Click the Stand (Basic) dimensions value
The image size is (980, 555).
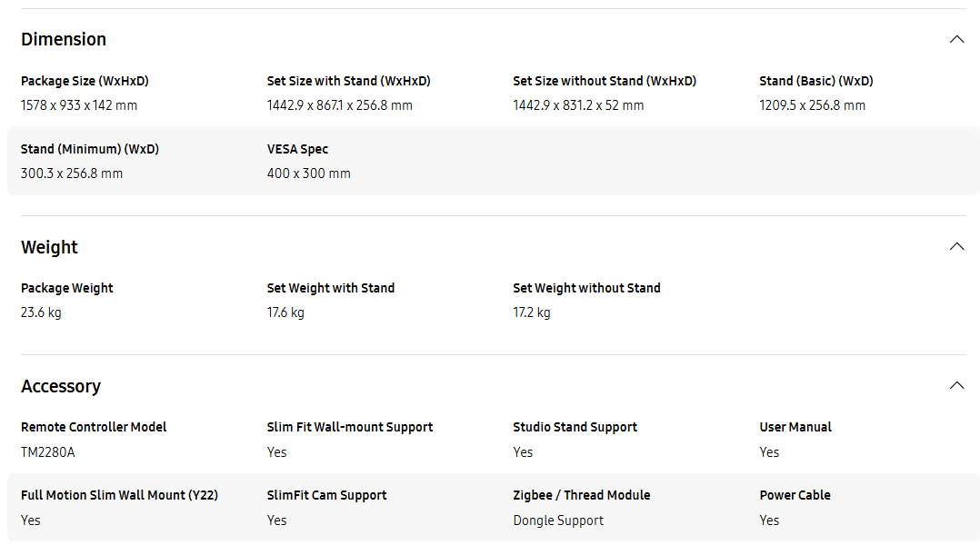tap(812, 105)
